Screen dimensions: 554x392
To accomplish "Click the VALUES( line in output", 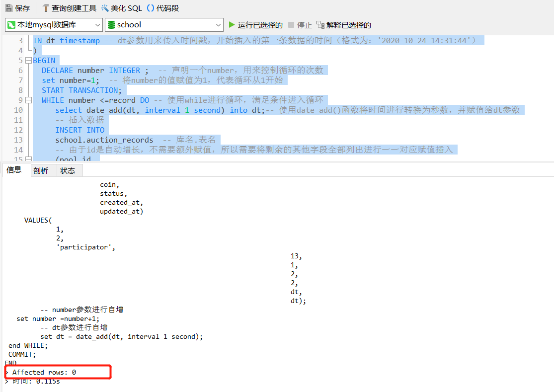I will click(x=38, y=221).
